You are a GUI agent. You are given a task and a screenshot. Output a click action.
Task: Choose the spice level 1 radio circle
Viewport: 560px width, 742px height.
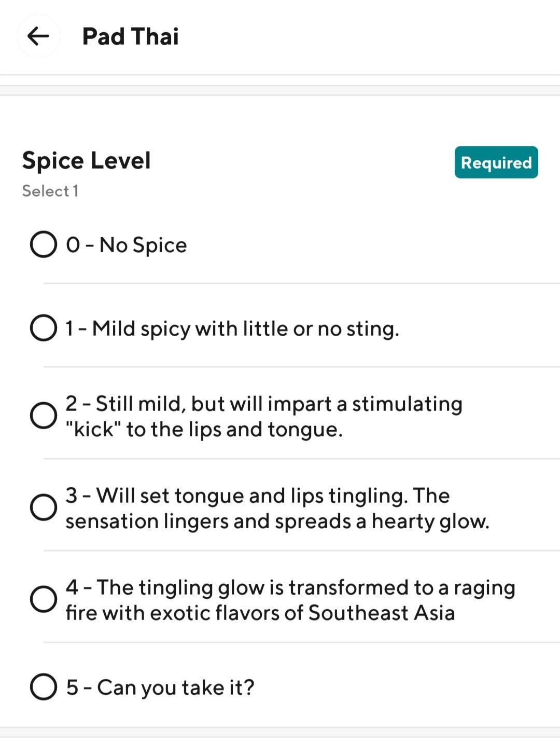coord(44,328)
